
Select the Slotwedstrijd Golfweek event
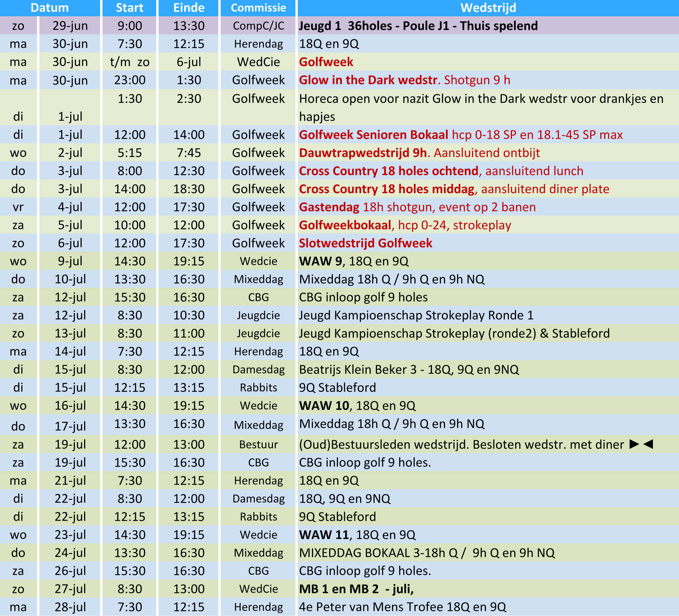click(x=365, y=243)
